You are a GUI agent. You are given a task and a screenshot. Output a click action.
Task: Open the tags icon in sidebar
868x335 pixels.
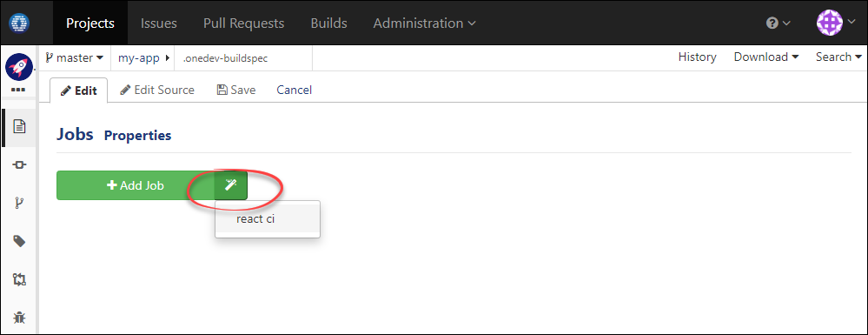click(x=19, y=241)
